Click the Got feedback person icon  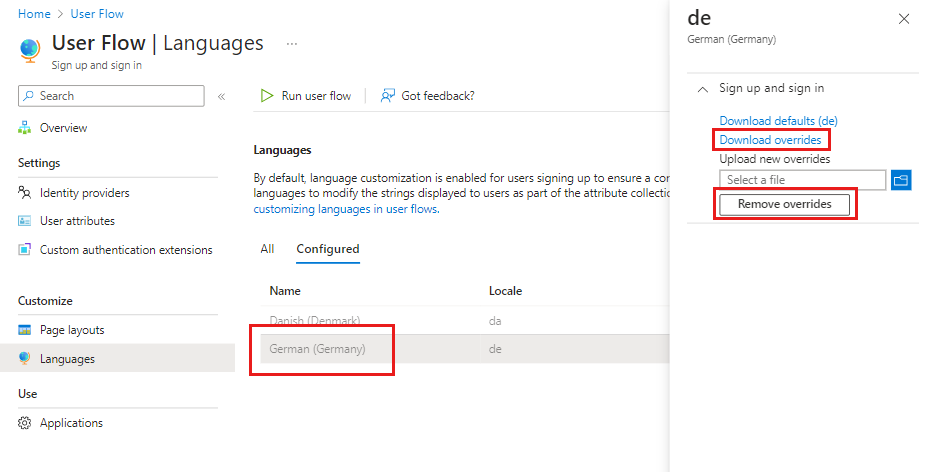pyautogui.click(x=387, y=95)
